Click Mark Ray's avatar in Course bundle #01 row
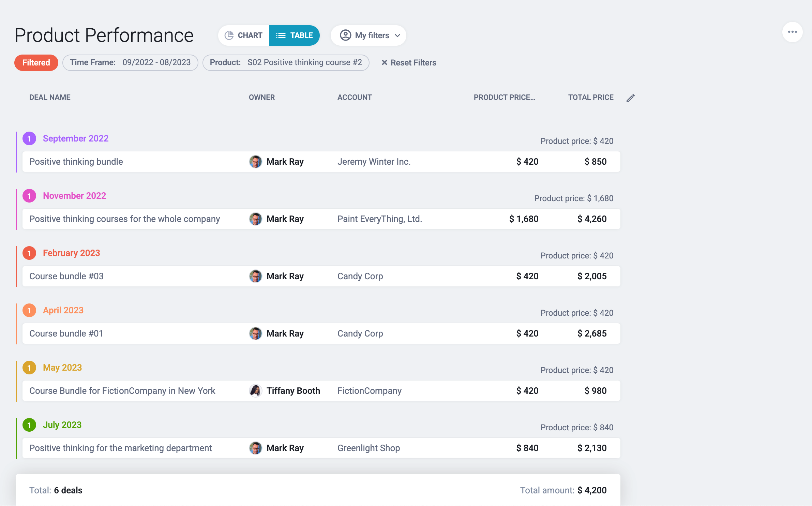 [x=256, y=333]
